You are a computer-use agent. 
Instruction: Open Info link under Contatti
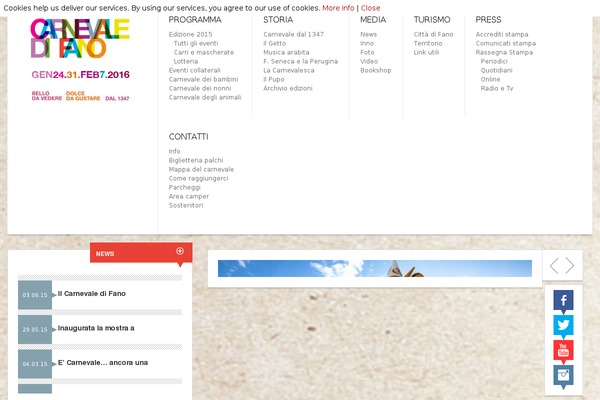174,151
